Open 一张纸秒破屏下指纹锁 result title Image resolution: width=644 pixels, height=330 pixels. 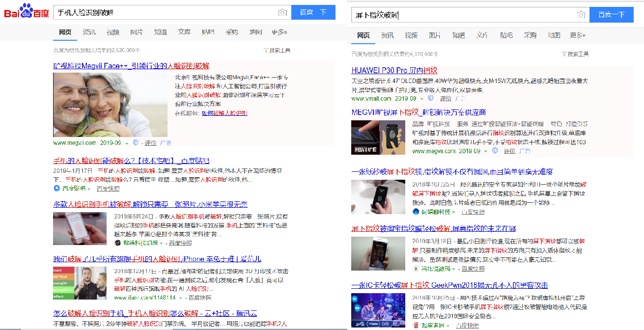click(x=452, y=171)
